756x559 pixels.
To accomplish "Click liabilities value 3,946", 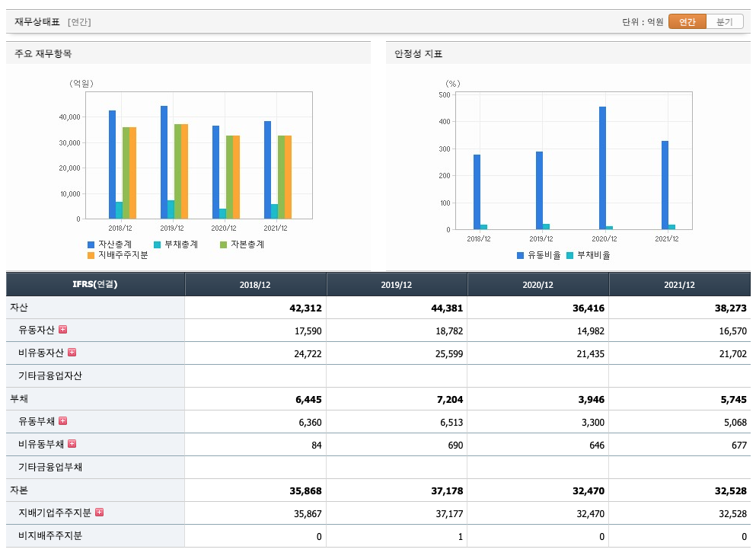I will (x=592, y=399).
